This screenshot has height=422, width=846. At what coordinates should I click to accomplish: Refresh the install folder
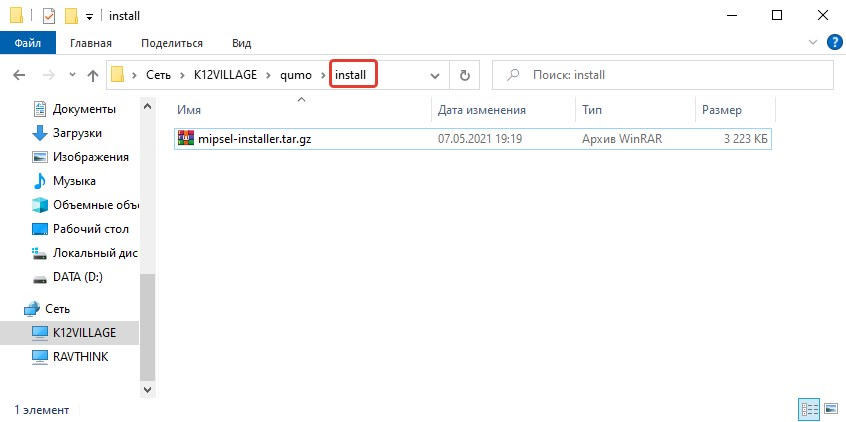pyautogui.click(x=465, y=76)
